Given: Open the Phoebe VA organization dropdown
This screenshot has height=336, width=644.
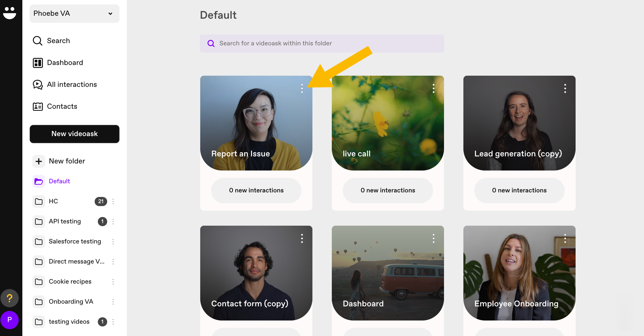Looking at the screenshot, I should [x=74, y=13].
